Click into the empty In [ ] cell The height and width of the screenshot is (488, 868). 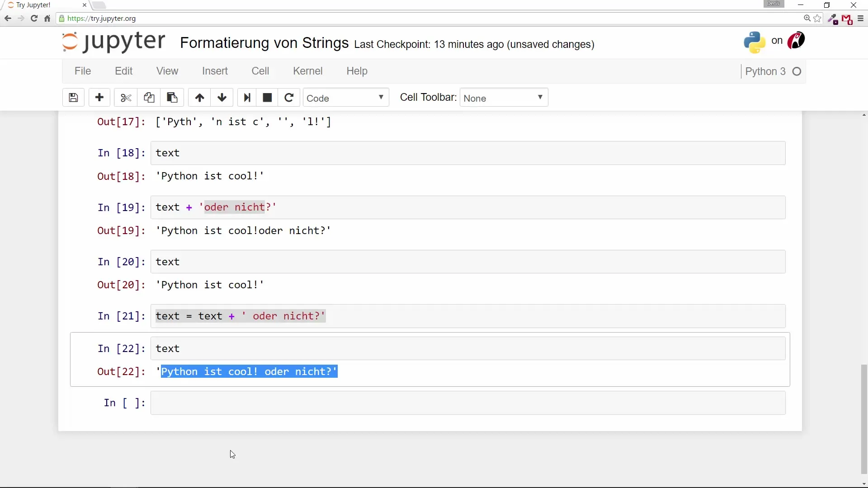(x=468, y=403)
